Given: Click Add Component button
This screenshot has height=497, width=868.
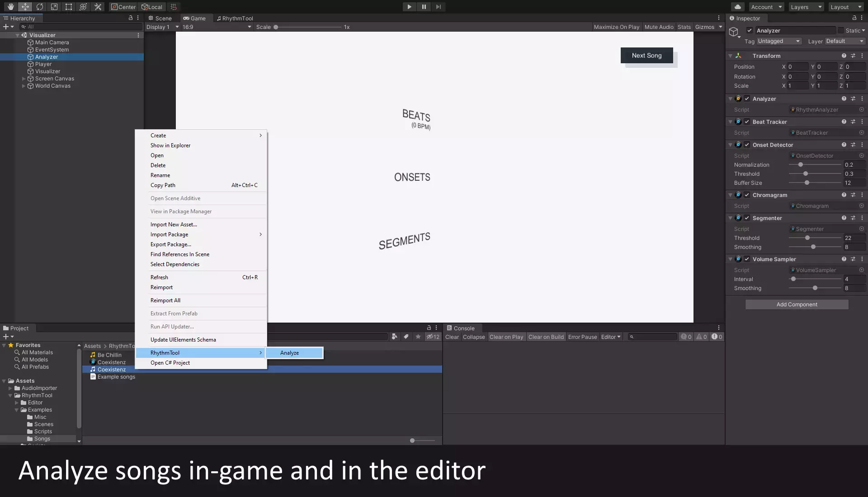Looking at the screenshot, I should pos(797,305).
